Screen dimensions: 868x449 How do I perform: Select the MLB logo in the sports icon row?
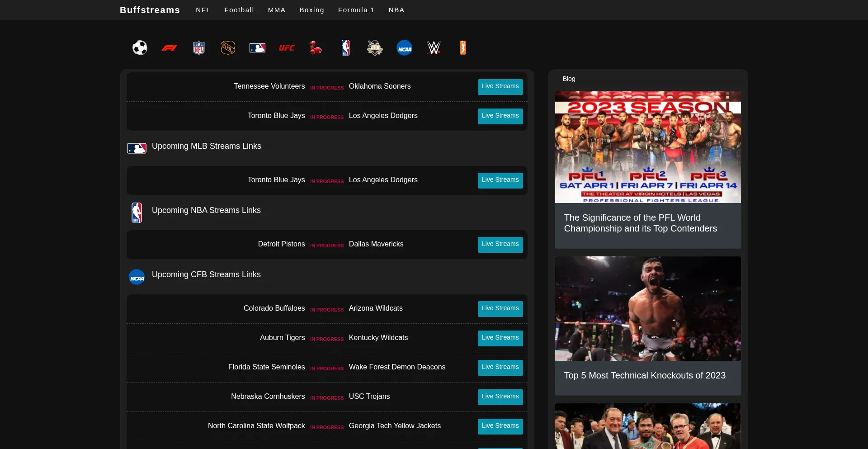pyautogui.click(x=257, y=47)
